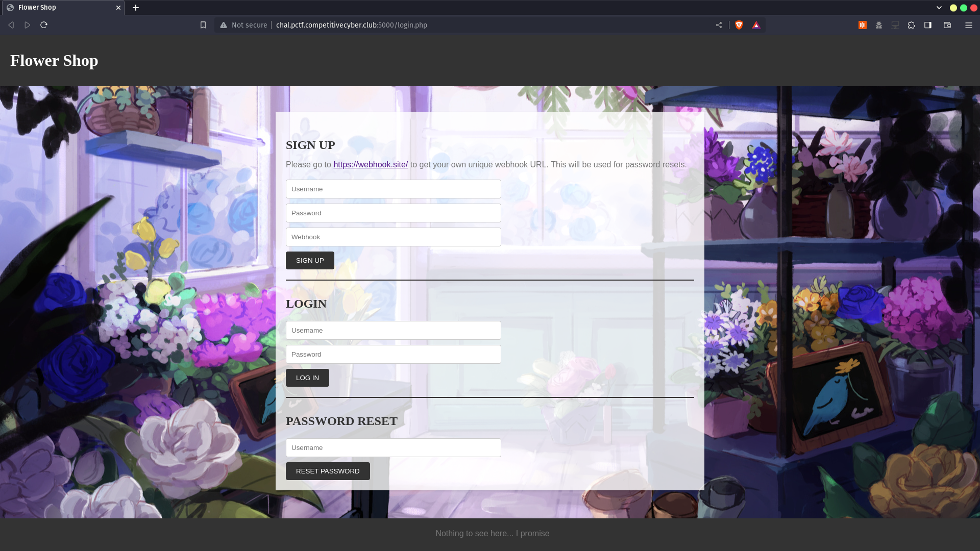The height and width of the screenshot is (551, 980).
Task: Focus the Login Password field
Action: (394, 354)
